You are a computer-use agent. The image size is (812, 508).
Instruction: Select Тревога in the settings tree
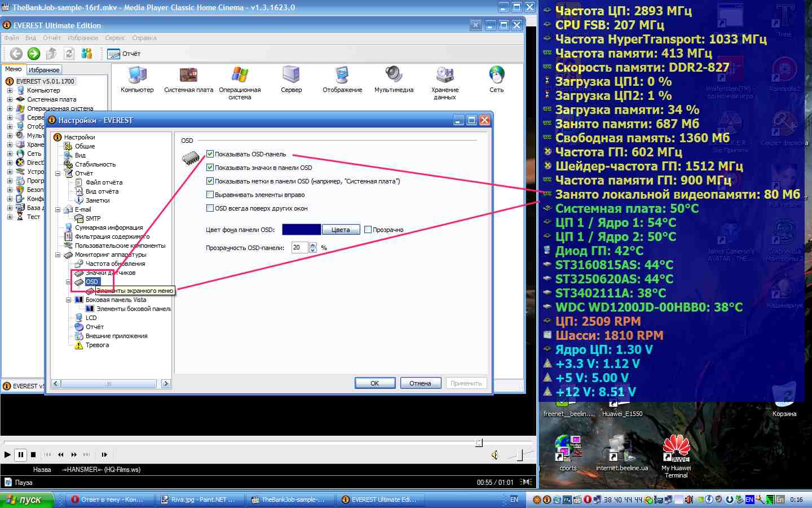tap(97, 345)
